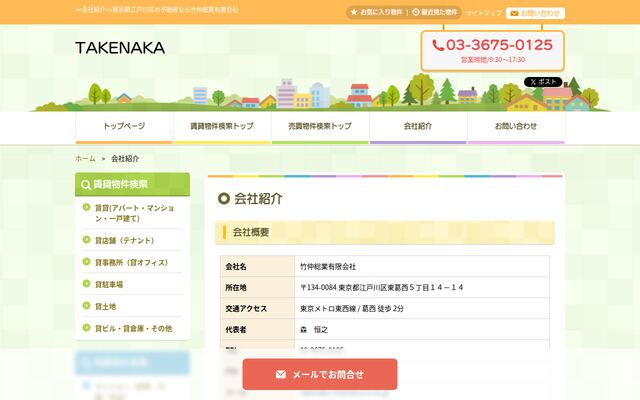
Task: Click the 代表者 row label
Action: tap(258, 329)
